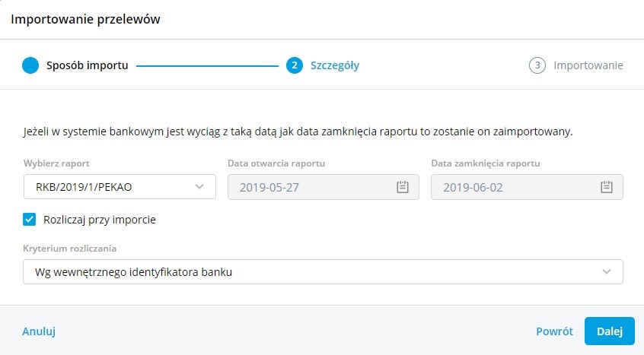644x355 pixels.
Task: Jump to the Importowanie step label
Action: coord(588,65)
